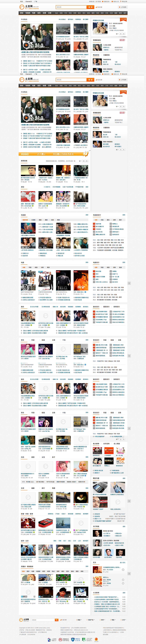This screenshot has width=146, height=644.
Task: Open 更多 link of 精彩专题
Action: click(x=124, y=478)
